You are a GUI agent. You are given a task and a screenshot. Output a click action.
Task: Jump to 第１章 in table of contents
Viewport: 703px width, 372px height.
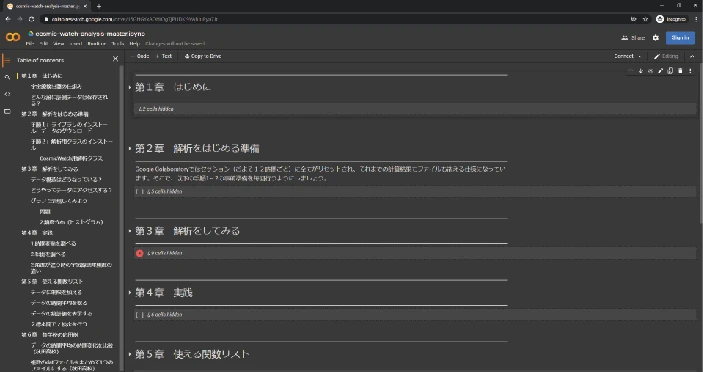click(42, 76)
